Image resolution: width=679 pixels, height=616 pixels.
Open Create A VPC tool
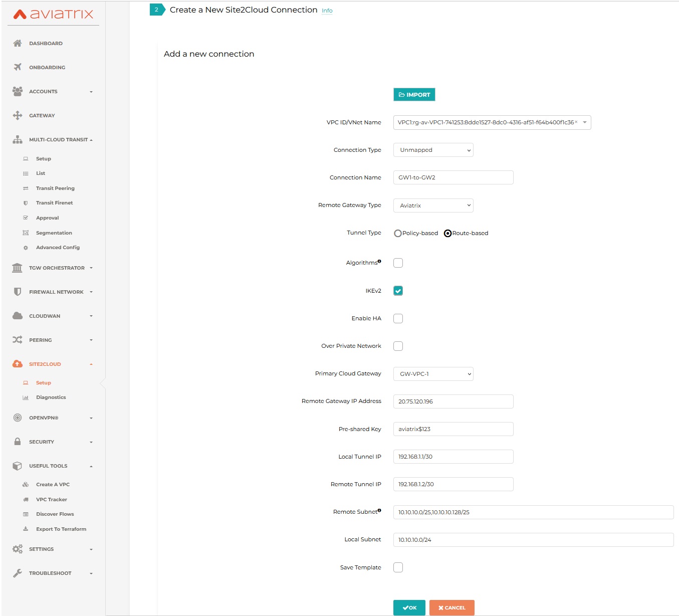53,485
